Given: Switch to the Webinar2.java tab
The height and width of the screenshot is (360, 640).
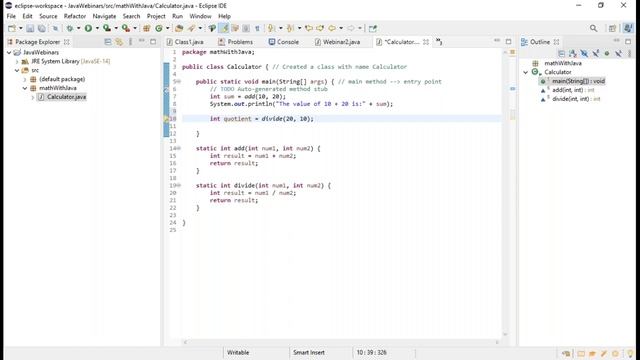Looking at the screenshot, I should (x=337, y=42).
